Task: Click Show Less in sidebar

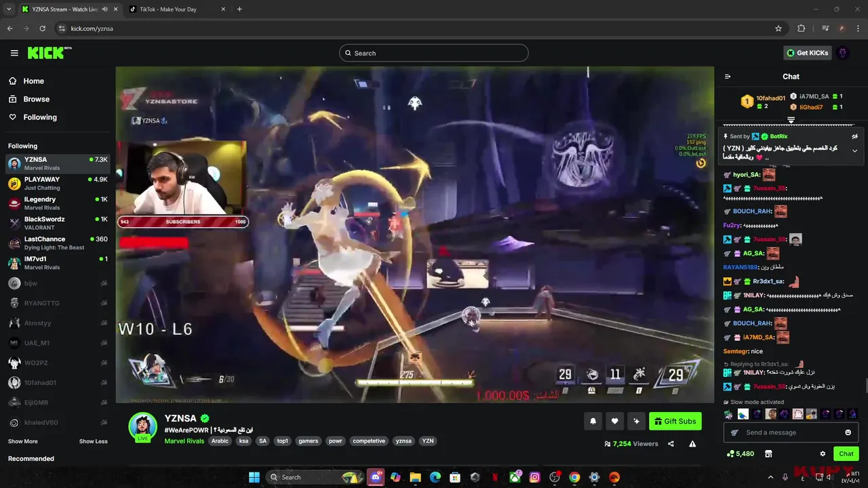Action: point(93,441)
